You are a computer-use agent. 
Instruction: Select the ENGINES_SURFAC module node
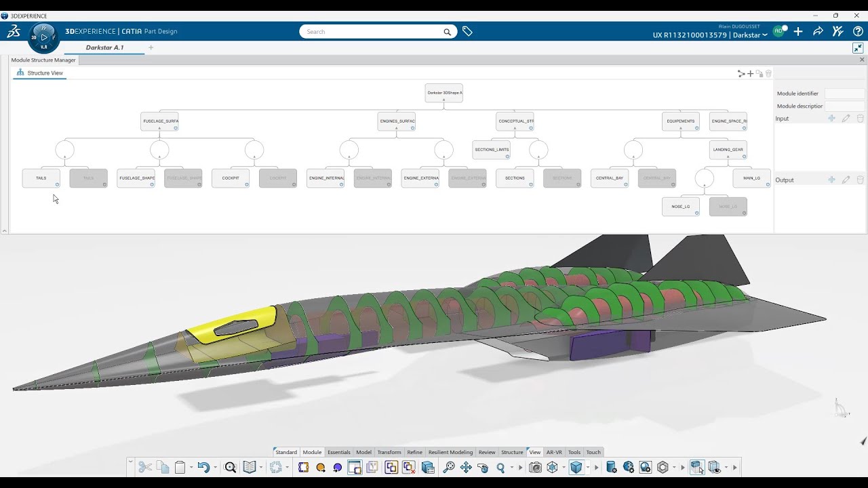tap(397, 121)
